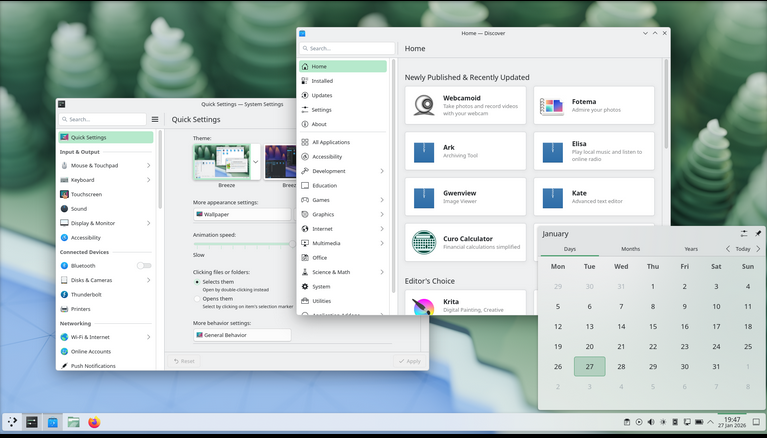Select 'Opens them' radio button
Viewport: 767px width, 438px height.
point(197,298)
